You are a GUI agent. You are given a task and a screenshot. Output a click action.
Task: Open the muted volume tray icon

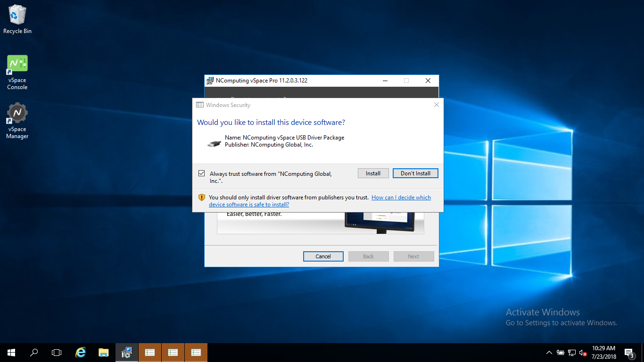tap(583, 353)
